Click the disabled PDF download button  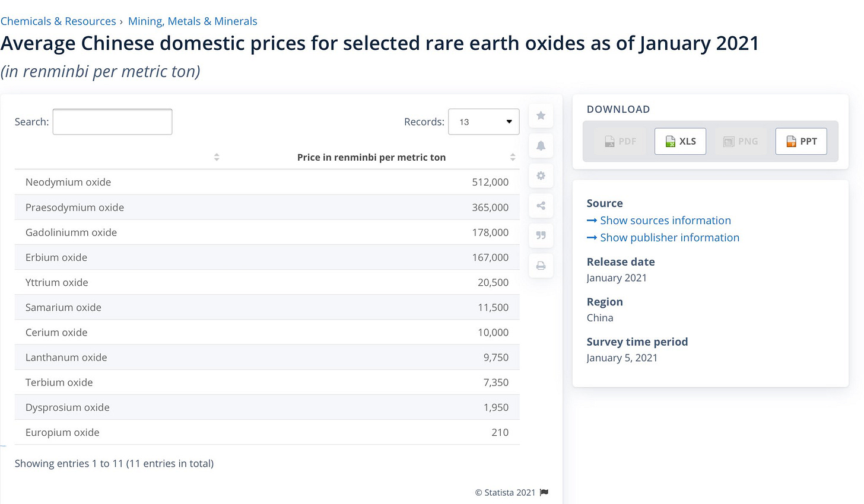tap(620, 141)
